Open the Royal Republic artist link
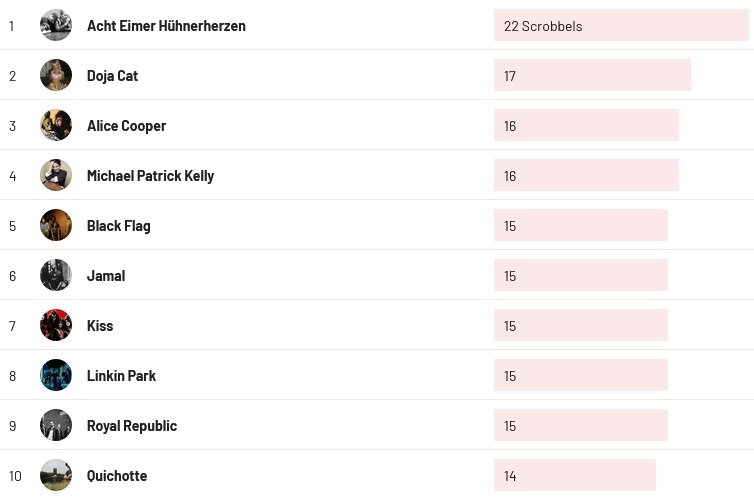The image size is (754, 498). point(131,426)
